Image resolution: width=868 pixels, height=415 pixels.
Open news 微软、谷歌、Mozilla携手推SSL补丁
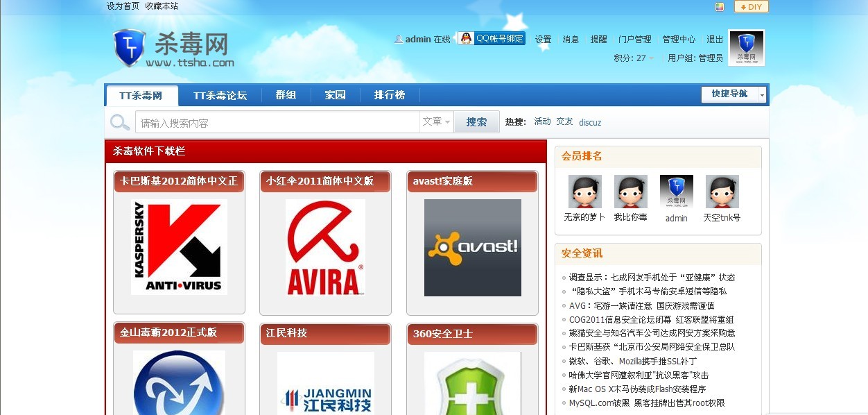tap(632, 361)
